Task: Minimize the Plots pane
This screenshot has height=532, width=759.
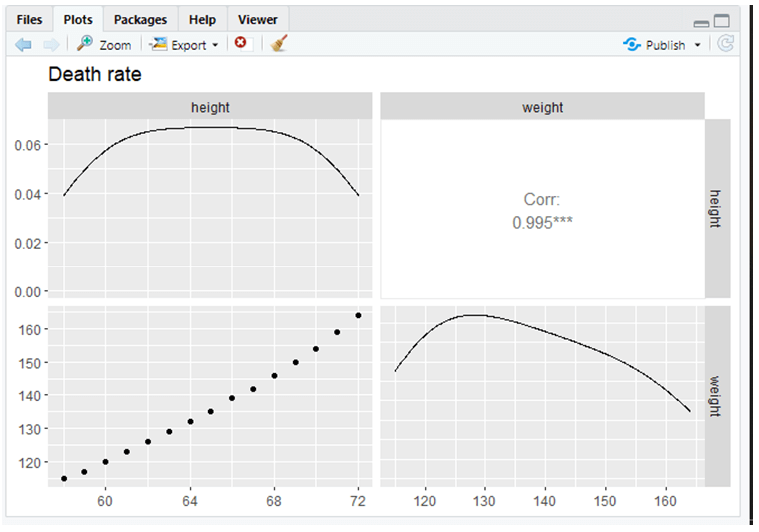Action: (x=701, y=22)
